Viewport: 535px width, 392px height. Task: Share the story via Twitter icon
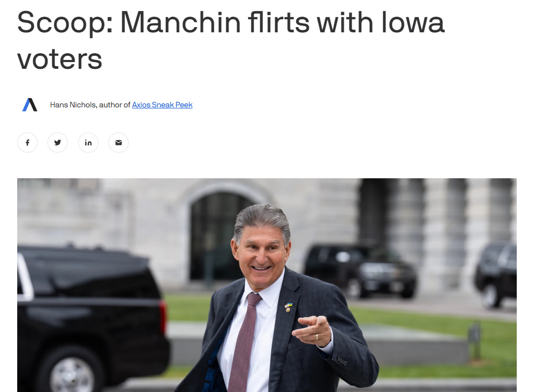[58, 143]
